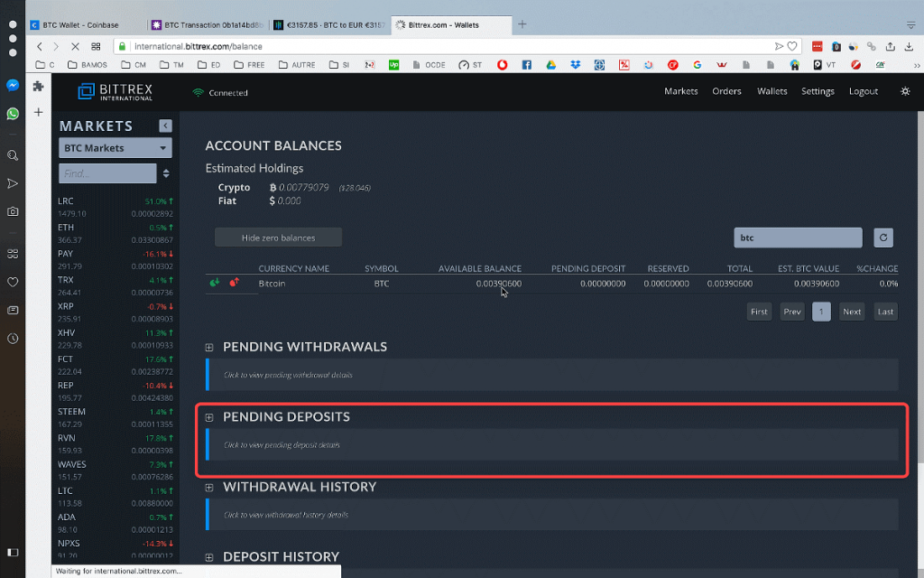Open the Google Drive bookmark
The width and height of the screenshot is (924, 578).
point(551,65)
